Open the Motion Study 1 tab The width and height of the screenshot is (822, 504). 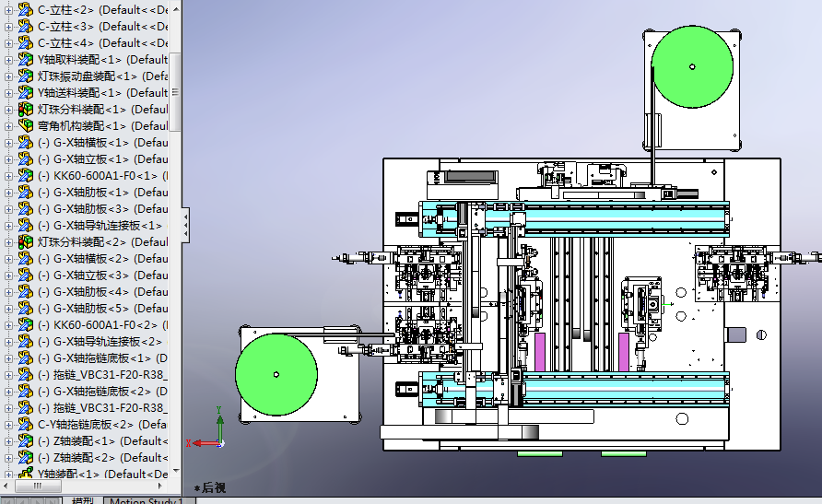pyautogui.click(x=146, y=500)
